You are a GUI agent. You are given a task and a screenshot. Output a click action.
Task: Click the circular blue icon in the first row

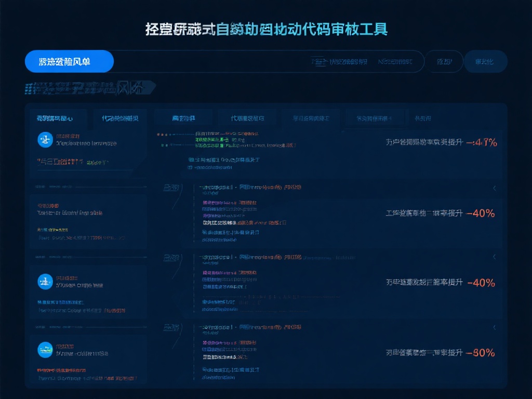45,139
